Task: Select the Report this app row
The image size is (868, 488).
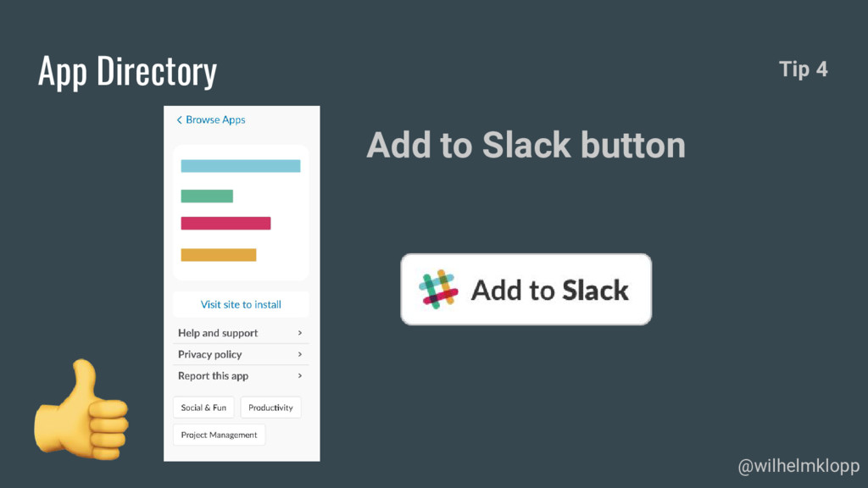Action: (x=241, y=375)
